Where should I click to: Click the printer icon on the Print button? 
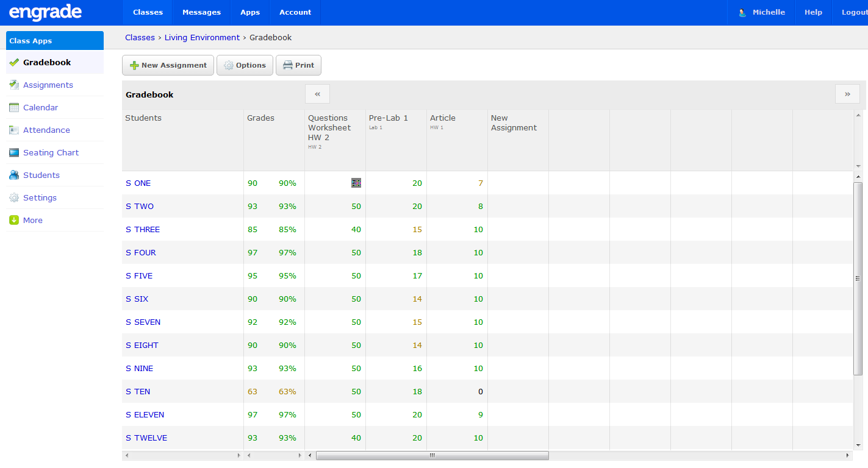tap(287, 65)
